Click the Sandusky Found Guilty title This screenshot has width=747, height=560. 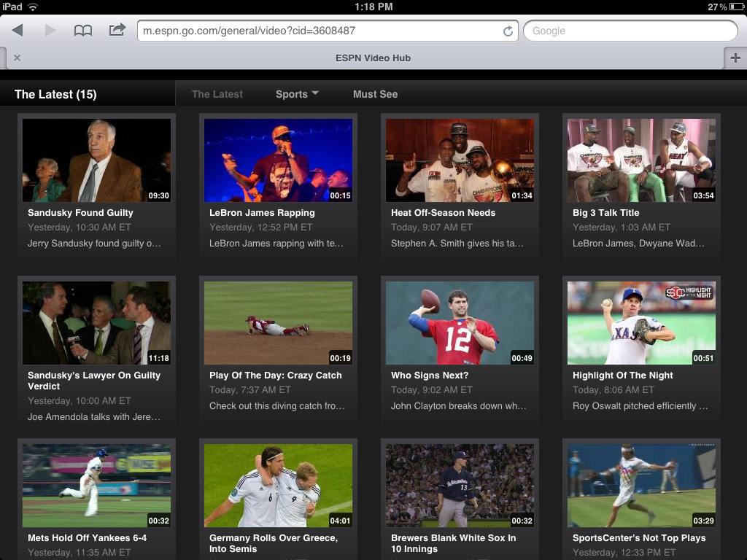tap(80, 213)
